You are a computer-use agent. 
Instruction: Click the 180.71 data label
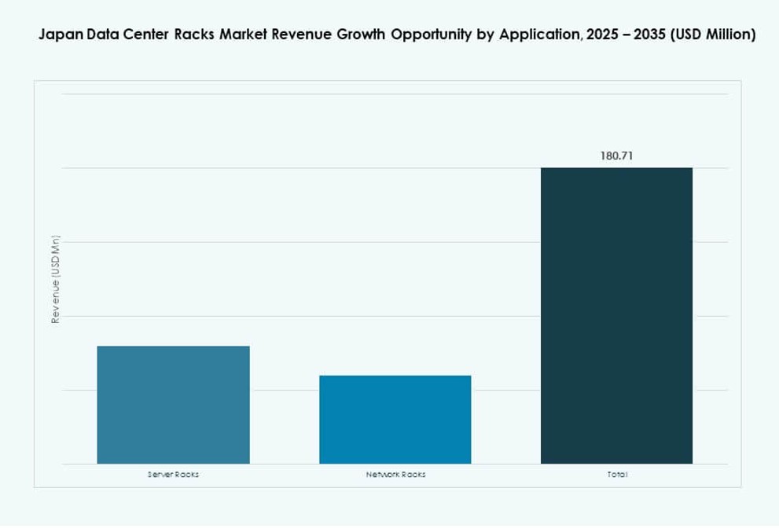(616, 156)
